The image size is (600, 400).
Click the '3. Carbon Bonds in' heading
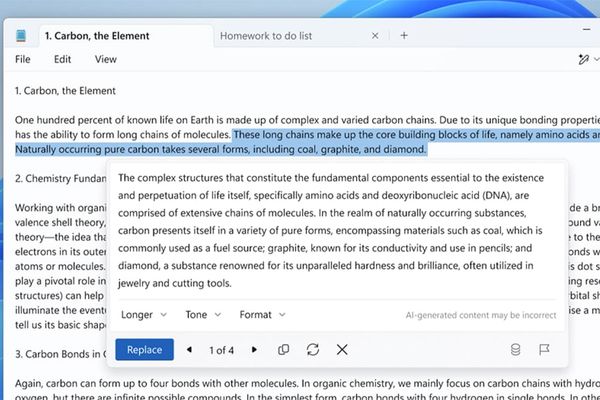(60, 354)
